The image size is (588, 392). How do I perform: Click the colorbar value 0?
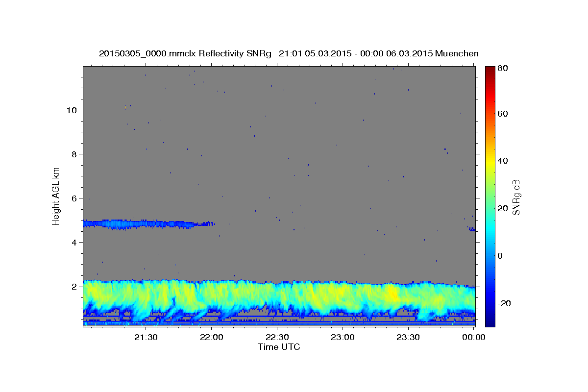[x=500, y=256]
